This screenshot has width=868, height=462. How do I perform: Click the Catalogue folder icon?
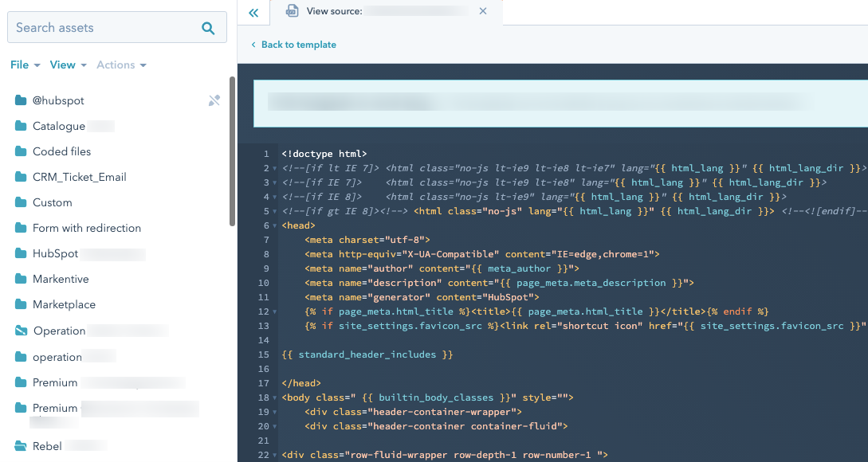[x=21, y=126]
